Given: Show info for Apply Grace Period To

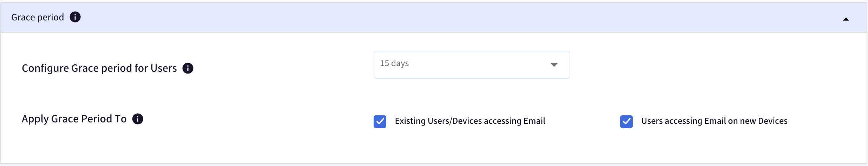Looking at the screenshot, I should [138, 119].
